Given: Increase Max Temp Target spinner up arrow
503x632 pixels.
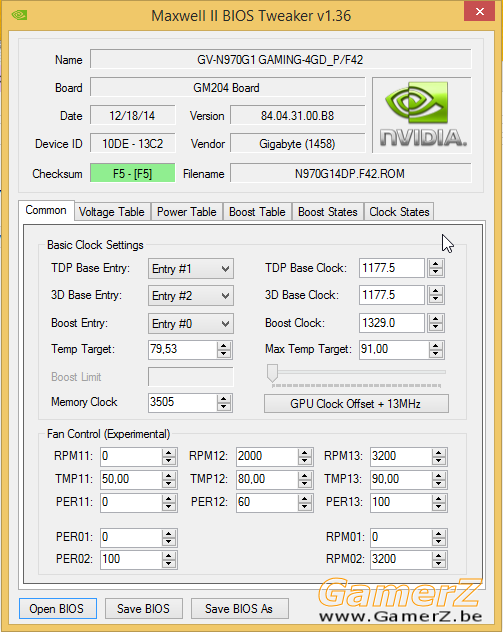Looking at the screenshot, I should pos(435,346).
